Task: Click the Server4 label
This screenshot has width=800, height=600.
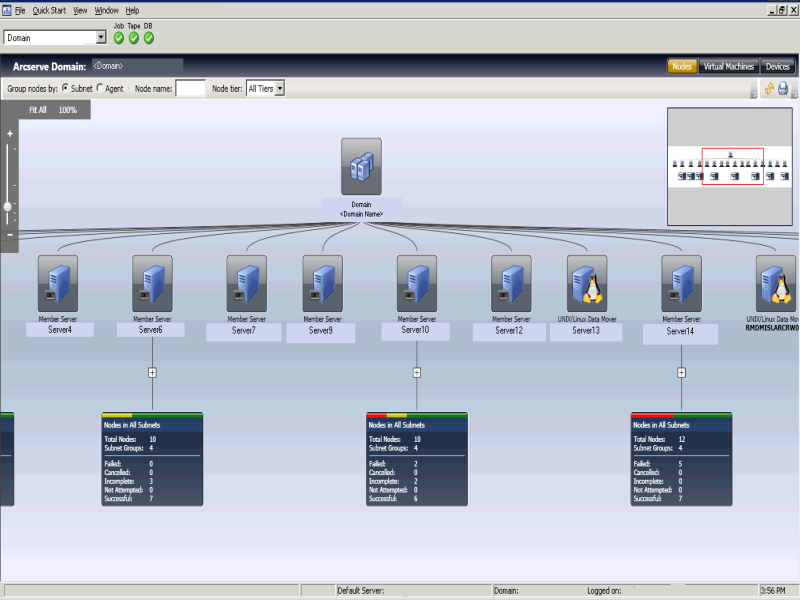Action: point(60,330)
